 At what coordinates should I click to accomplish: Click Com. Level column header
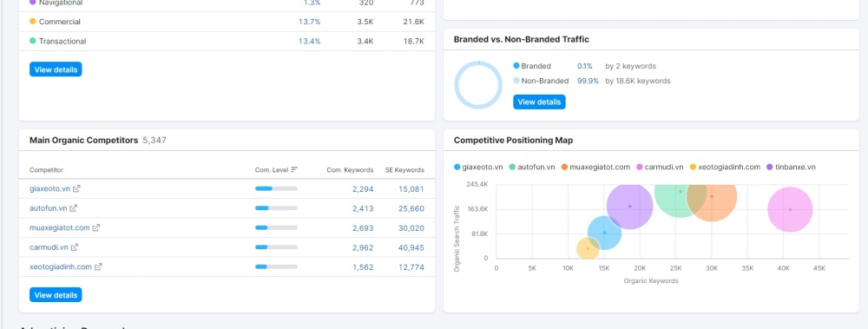pos(271,170)
